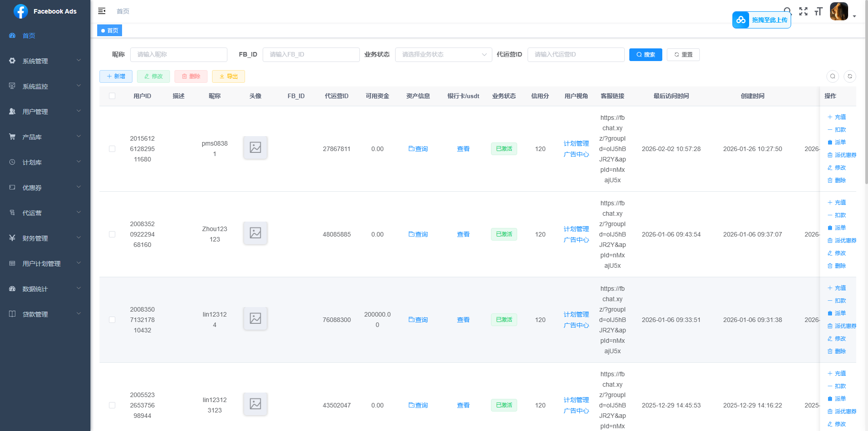Select the header checkbox for all rows

[x=112, y=96]
